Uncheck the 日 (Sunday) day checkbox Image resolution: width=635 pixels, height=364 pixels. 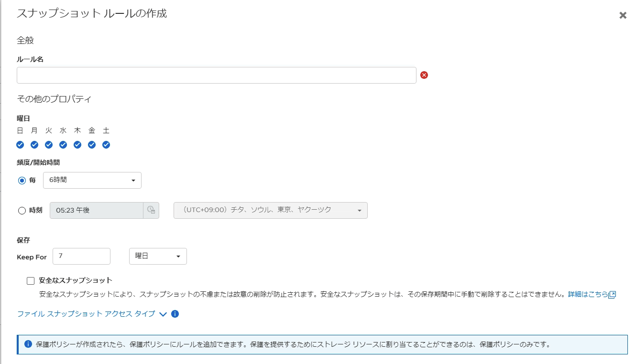[x=20, y=144]
